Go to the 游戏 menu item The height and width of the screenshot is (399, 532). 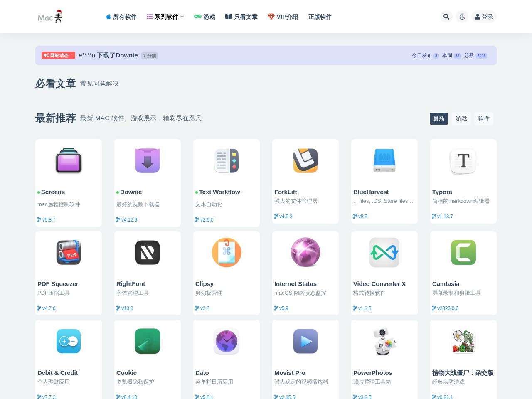coord(204,17)
